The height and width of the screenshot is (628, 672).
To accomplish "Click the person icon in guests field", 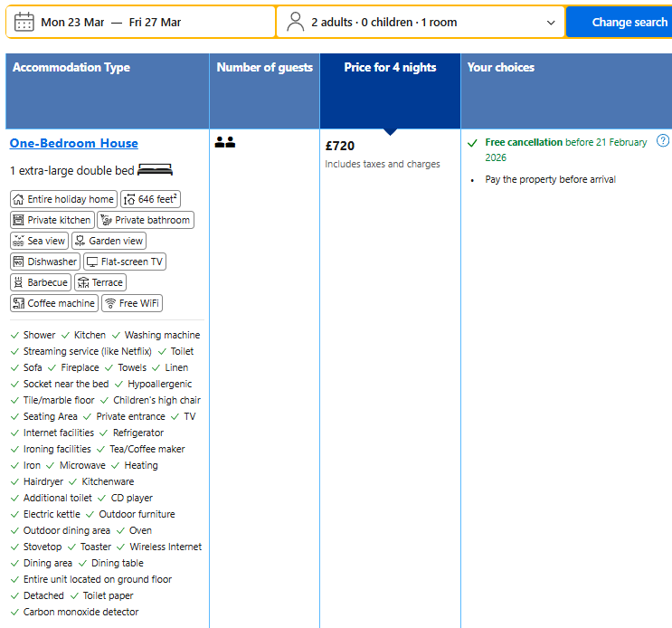I will click(x=295, y=22).
